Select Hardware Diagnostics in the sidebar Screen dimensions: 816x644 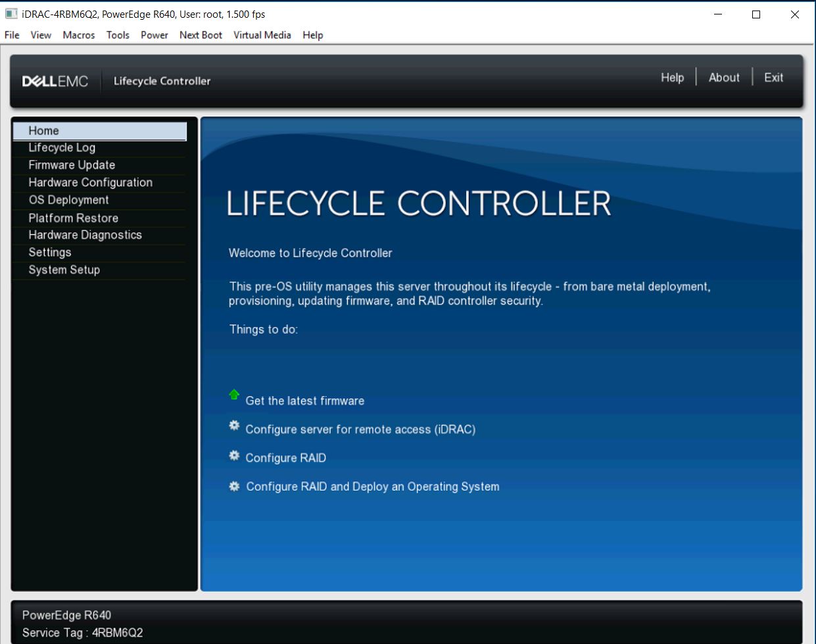tap(84, 235)
